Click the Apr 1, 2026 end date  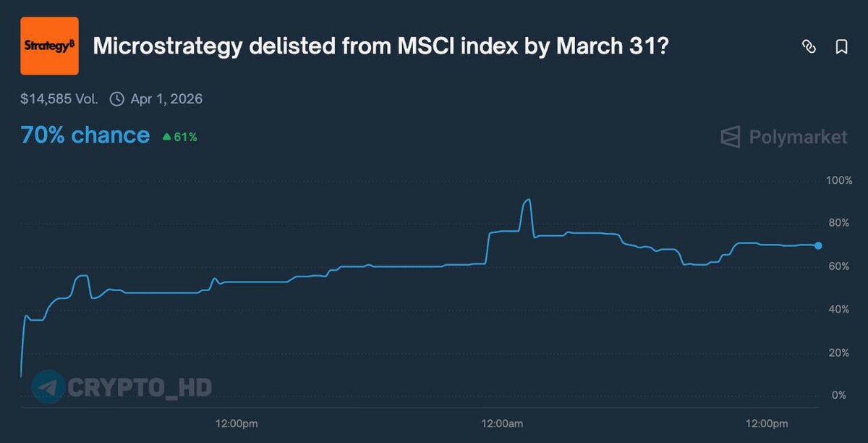(166, 99)
